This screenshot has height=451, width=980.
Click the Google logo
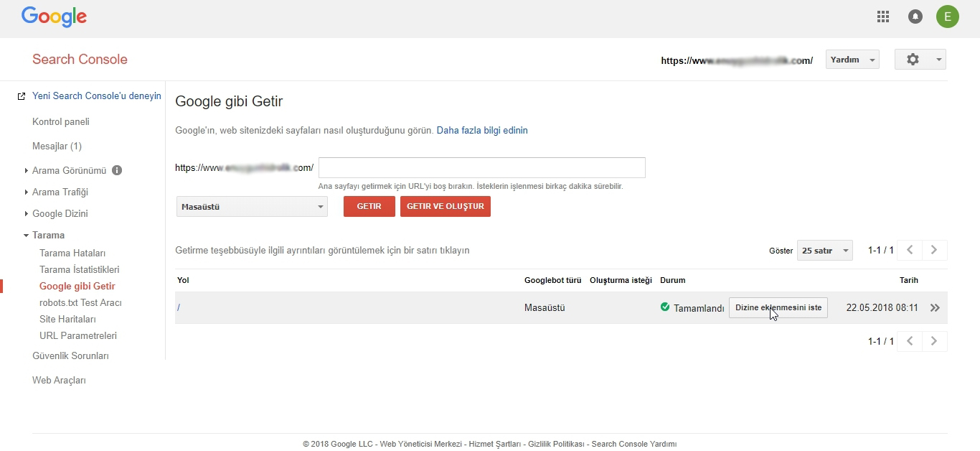[54, 17]
